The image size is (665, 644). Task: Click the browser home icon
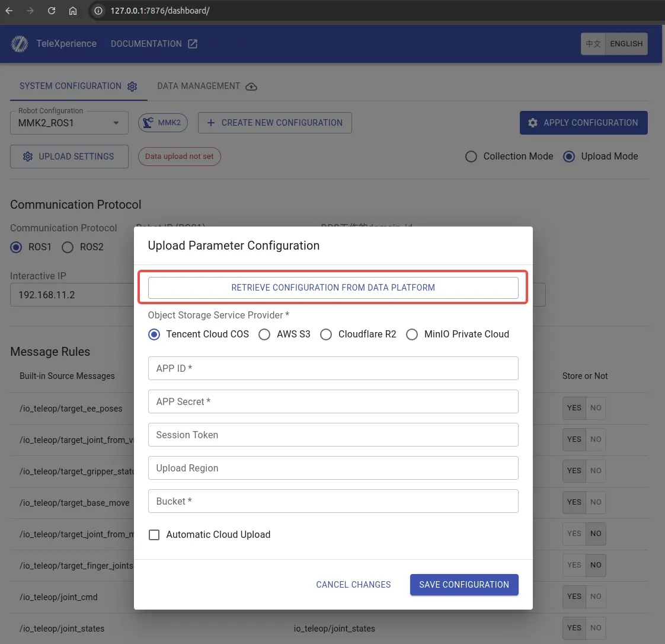click(72, 11)
